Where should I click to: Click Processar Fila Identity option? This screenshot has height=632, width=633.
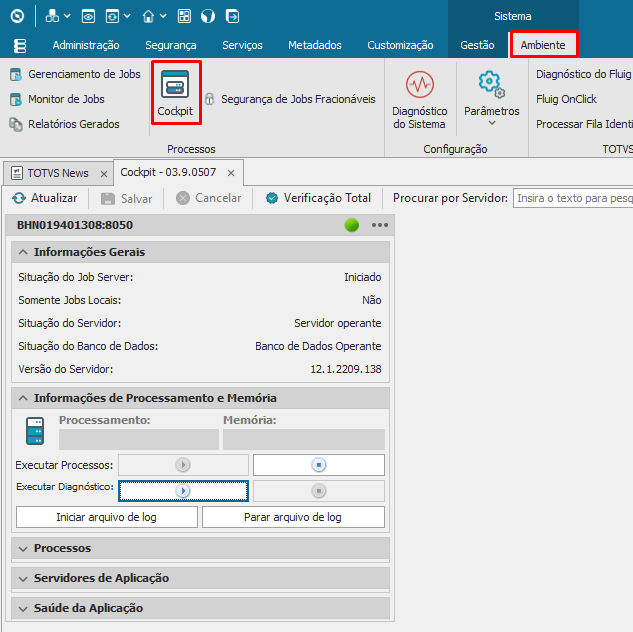click(584, 124)
